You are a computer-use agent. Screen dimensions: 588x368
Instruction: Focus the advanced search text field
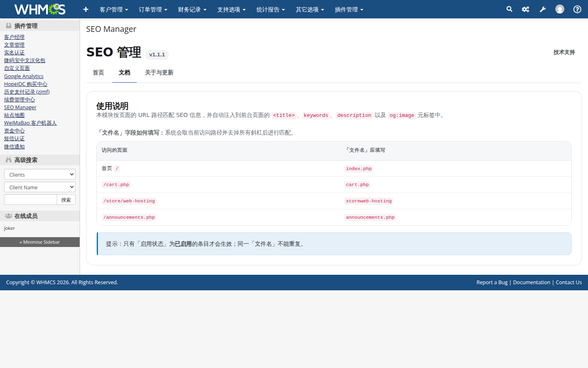[31, 200]
